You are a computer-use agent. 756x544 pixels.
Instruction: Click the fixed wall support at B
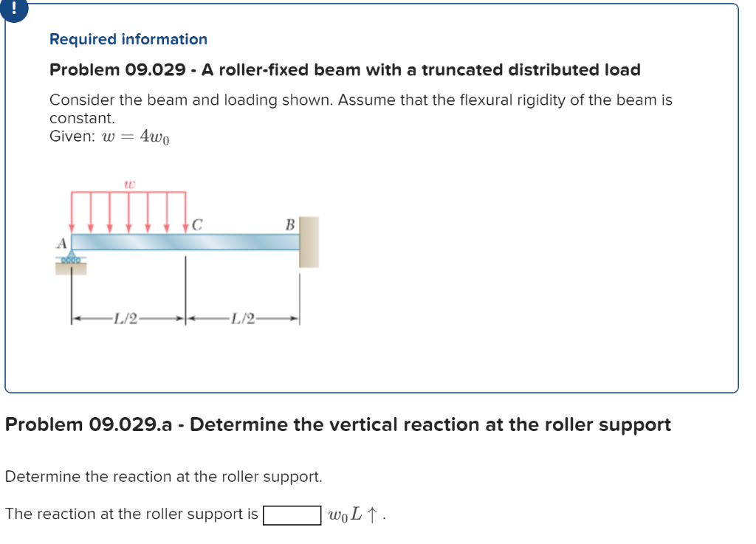[308, 240]
